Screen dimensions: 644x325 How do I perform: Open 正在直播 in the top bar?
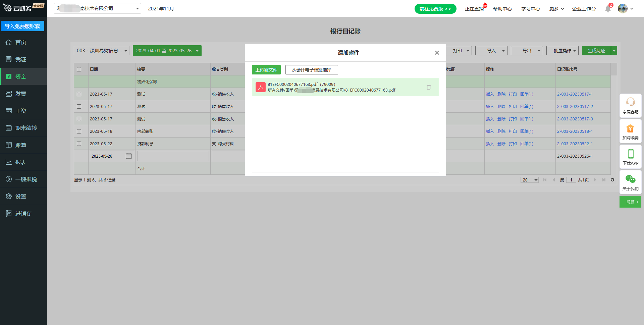[x=474, y=9]
